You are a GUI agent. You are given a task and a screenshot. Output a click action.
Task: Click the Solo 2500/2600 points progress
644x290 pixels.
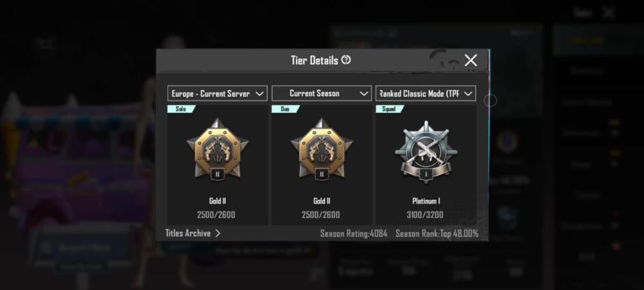[216, 215]
